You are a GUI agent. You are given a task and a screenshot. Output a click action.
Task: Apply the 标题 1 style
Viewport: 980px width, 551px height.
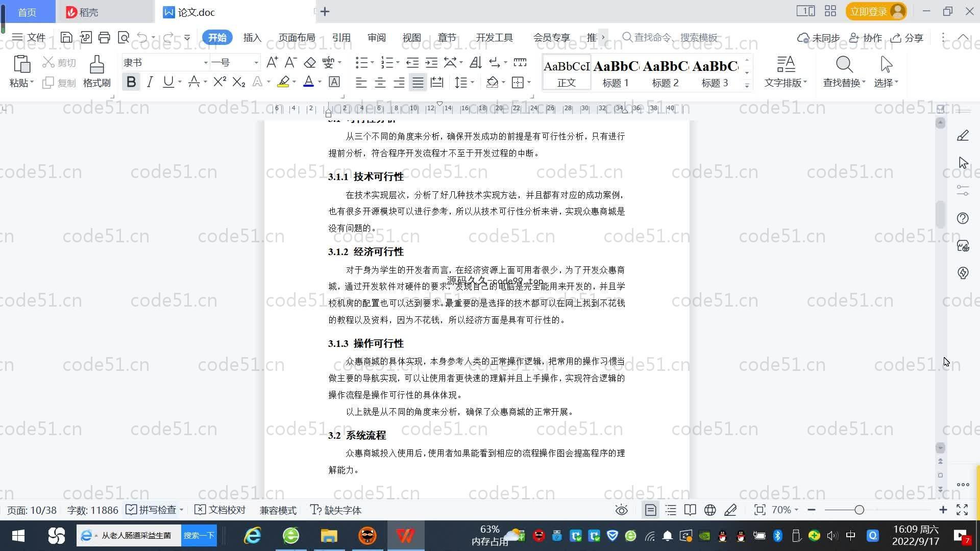(x=616, y=72)
